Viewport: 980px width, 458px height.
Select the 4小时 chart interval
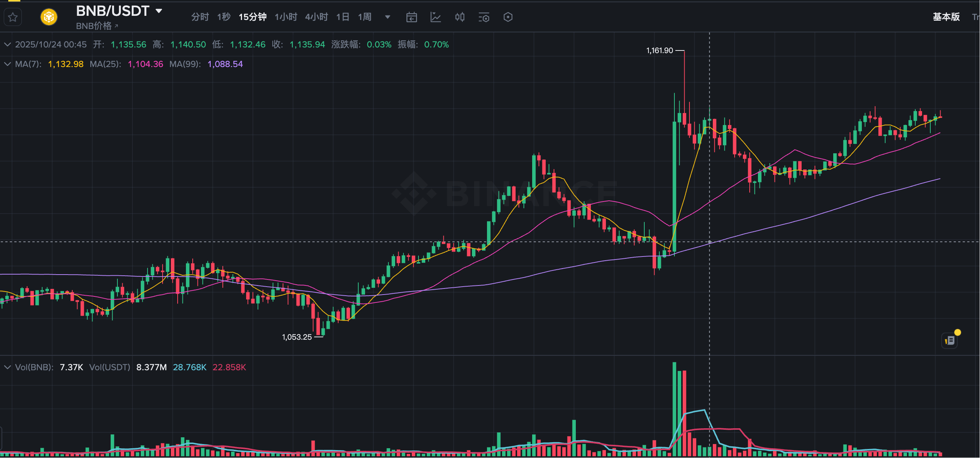(x=316, y=17)
